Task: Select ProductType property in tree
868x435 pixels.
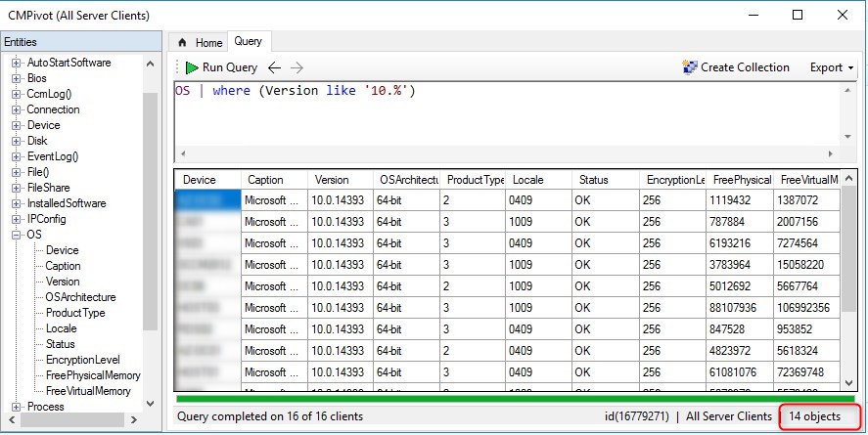Action: click(75, 313)
